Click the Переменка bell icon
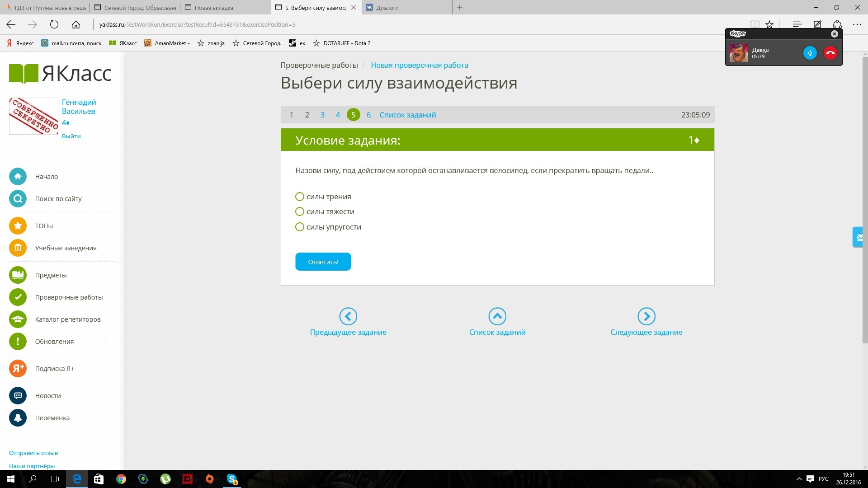Screen dimensions: 868x488 click(18, 418)
